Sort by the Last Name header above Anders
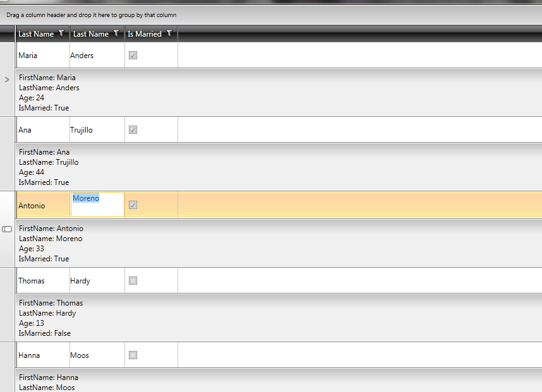The height and width of the screenshot is (392, 542). pyautogui.click(x=90, y=34)
